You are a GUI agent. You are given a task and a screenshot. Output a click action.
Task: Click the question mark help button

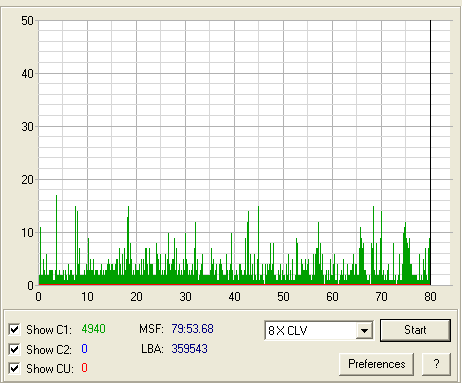[436, 364]
